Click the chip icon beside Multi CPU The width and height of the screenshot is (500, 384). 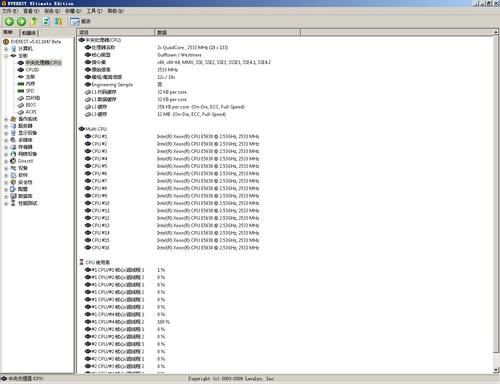82,129
